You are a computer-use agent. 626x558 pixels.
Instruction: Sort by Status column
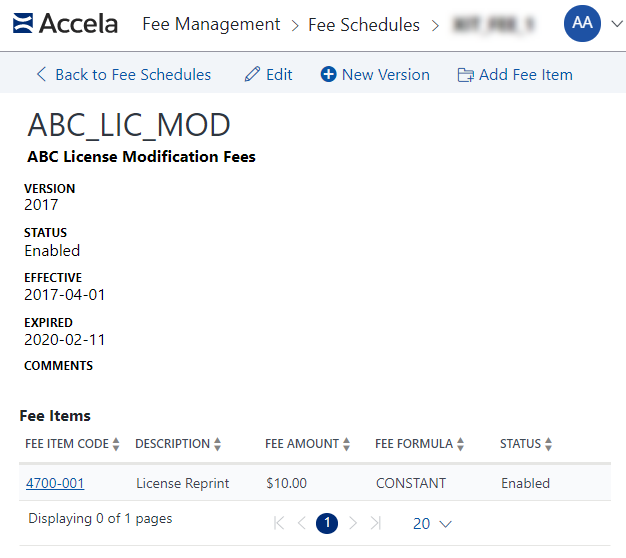pyautogui.click(x=548, y=444)
